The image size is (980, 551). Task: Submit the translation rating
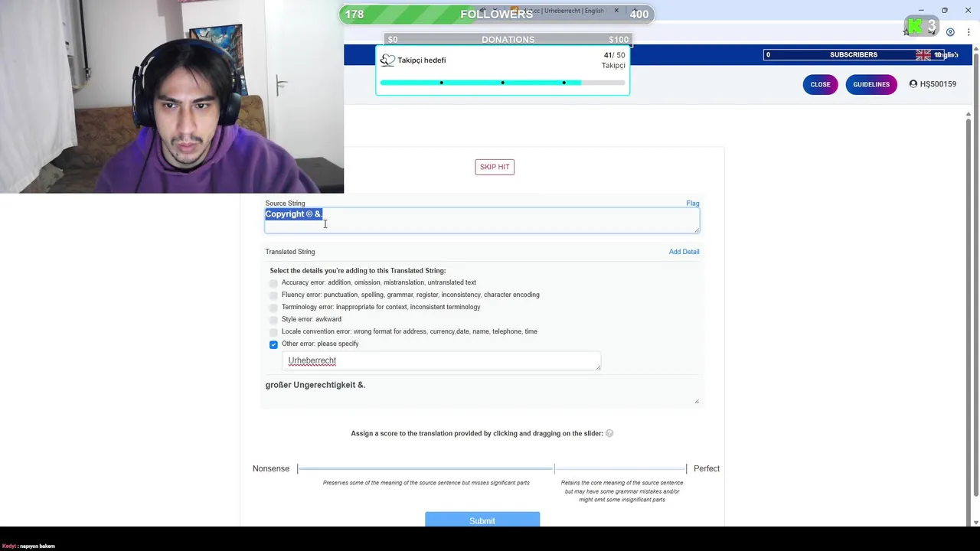482,520
